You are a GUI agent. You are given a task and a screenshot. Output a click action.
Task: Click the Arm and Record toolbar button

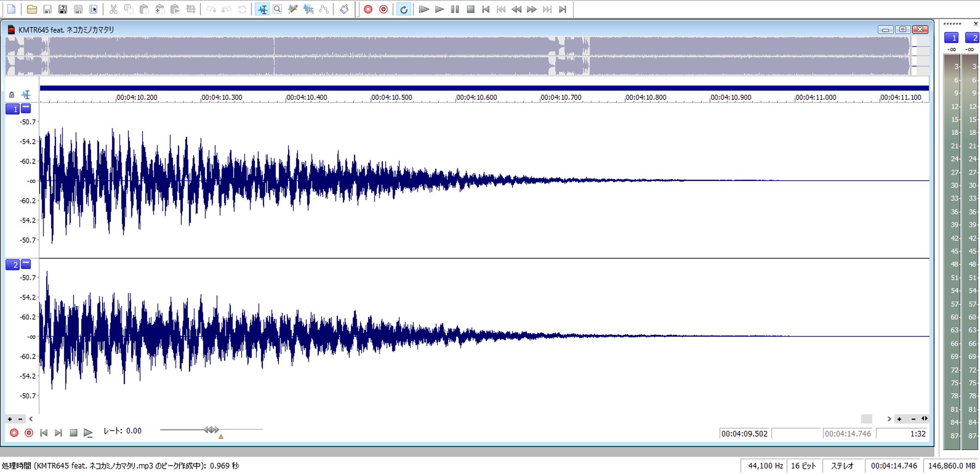click(384, 9)
